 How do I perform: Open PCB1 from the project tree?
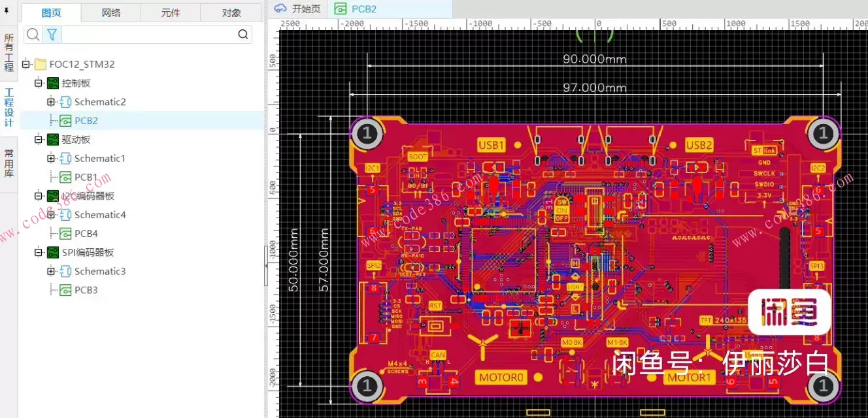click(86, 177)
